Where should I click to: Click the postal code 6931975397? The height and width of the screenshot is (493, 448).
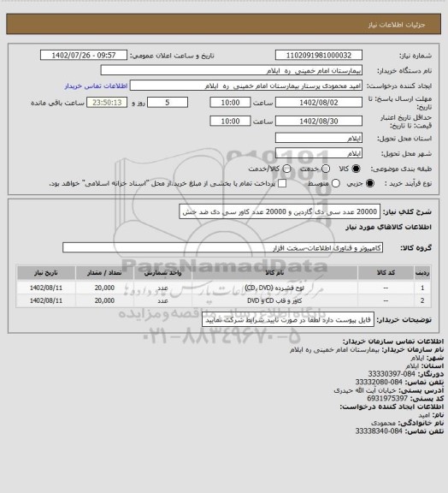[387, 399]
